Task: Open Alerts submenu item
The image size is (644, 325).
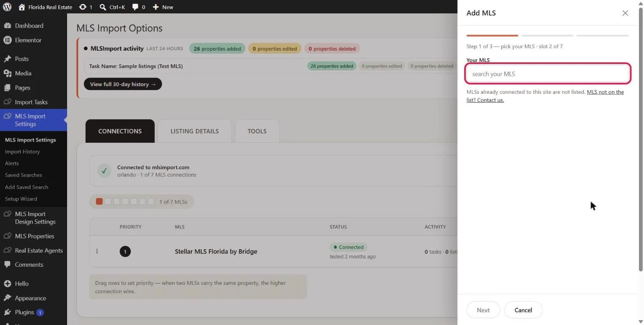Action: pos(12,163)
